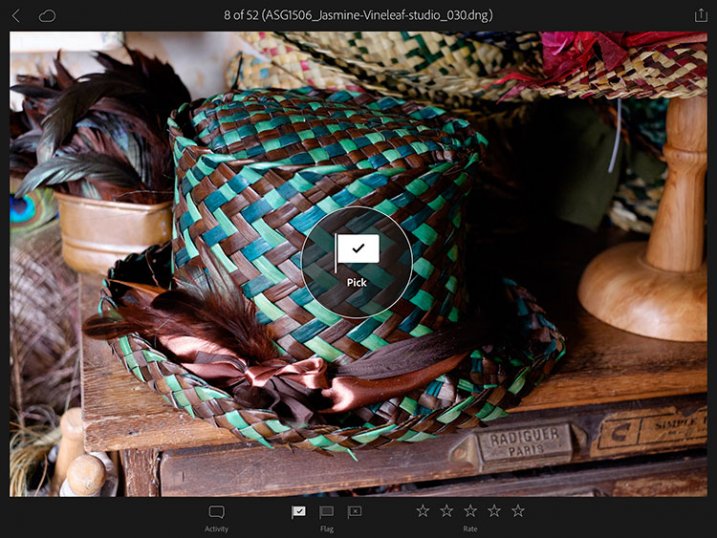Assign a four star rating

click(x=494, y=511)
